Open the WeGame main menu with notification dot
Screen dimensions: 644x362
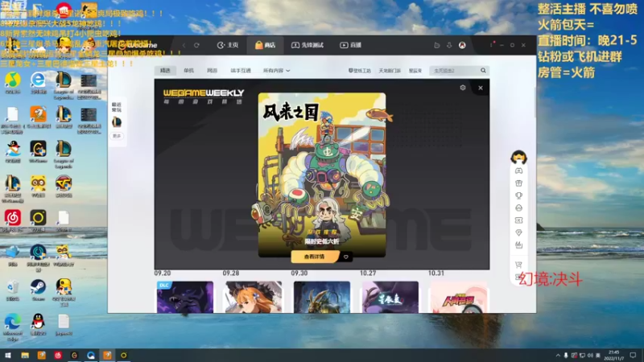pos(491,45)
